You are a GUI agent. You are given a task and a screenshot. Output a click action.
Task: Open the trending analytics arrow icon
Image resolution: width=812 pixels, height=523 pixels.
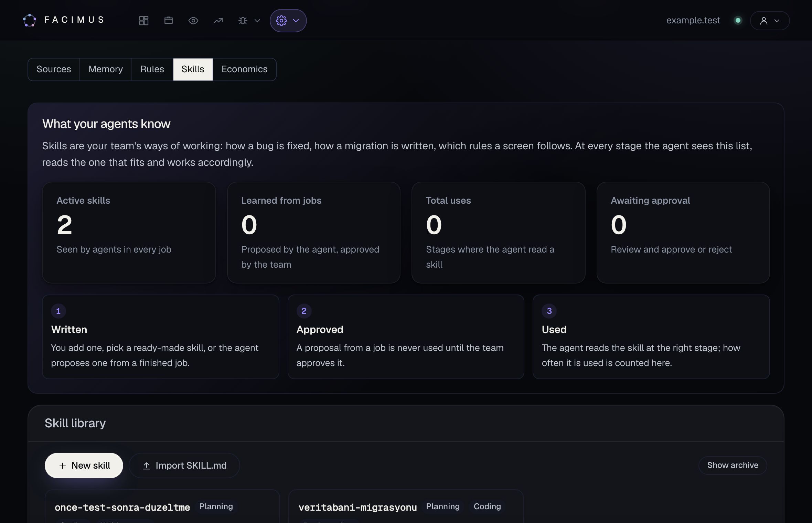tap(218, 21)
